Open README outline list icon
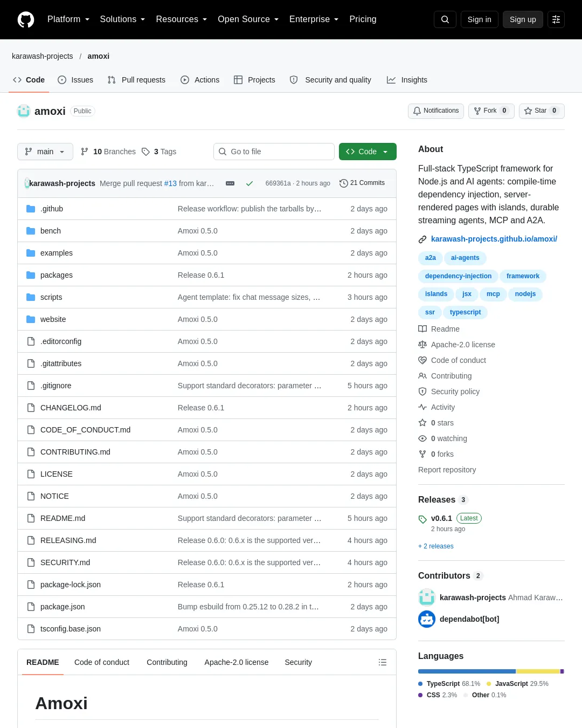 pyautogui.click(x=383, y=662)
